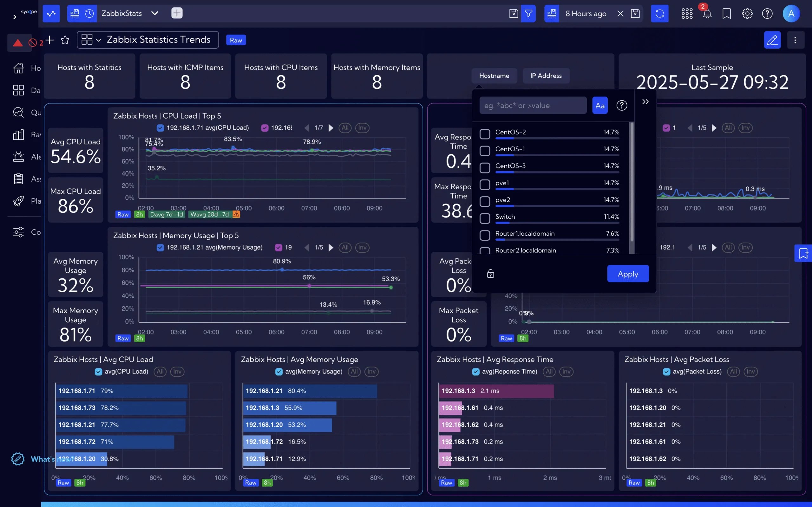Image resolution: width=812 pixels, height=507 pixels.
Task: Select the IP Address filter tab
Action: pyautogui.click(x=546, y=76)
